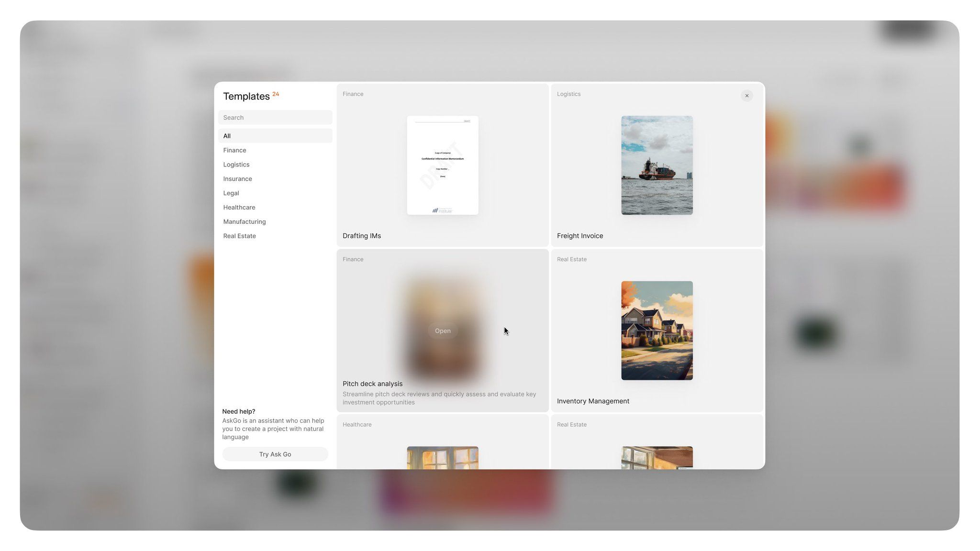The height and width of the screenshot is (551, 980).
Task: Open the Inventory Management houses thumbnail
Action: [657, 331]
